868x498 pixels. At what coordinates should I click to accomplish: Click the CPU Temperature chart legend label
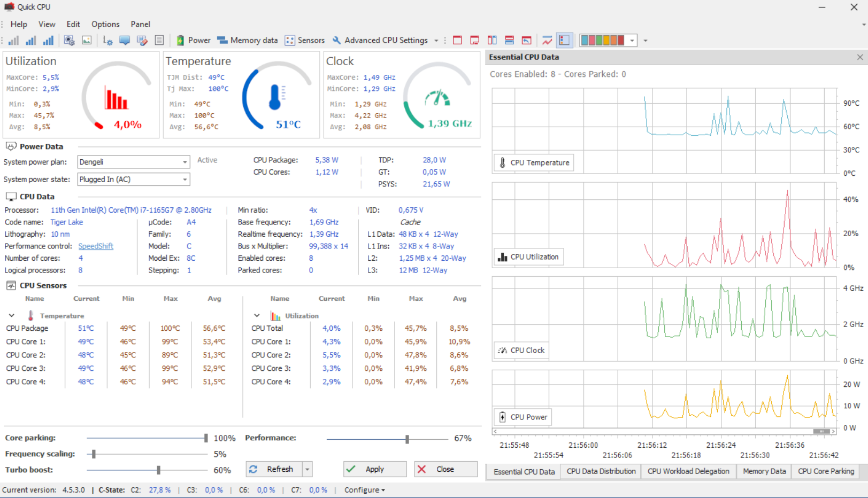tap(534, 163)
